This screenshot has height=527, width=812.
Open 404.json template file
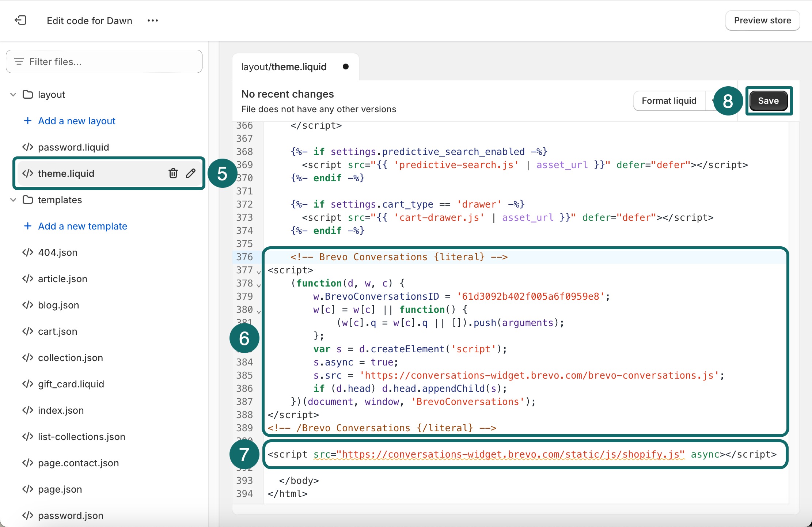coord(58,253)
